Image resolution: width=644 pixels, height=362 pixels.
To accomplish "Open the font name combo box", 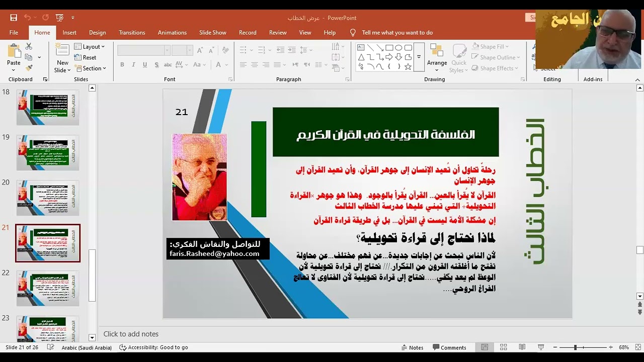I will tap(144, 50).
